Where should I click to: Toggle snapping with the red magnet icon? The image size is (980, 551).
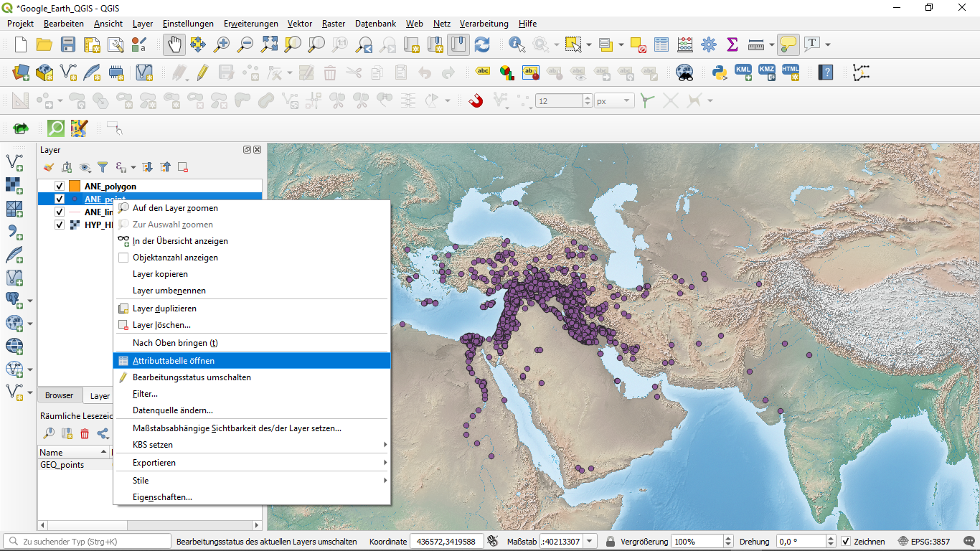click(476, 101)
